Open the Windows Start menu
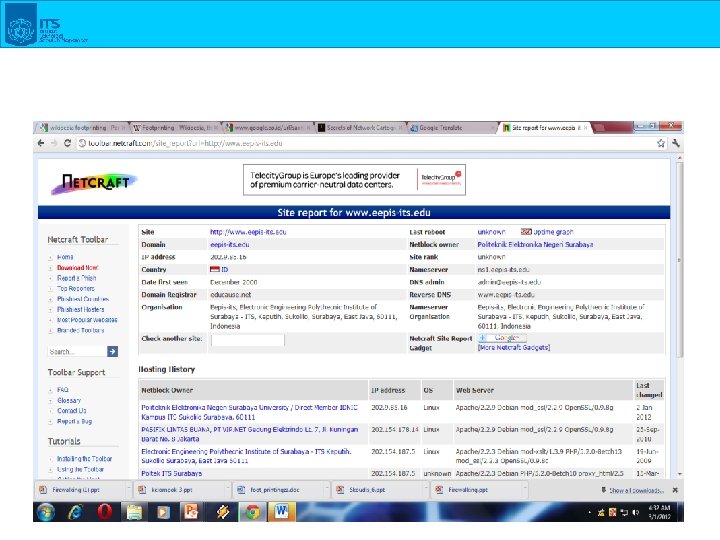Screen dimensions: 720x540 coord(45,512)
